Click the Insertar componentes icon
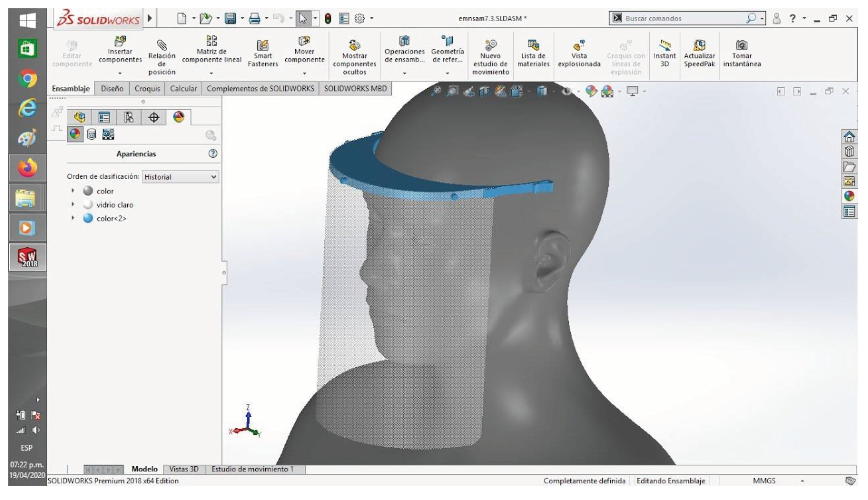This screenshot has height=500, width=868. tap(120, 42)
